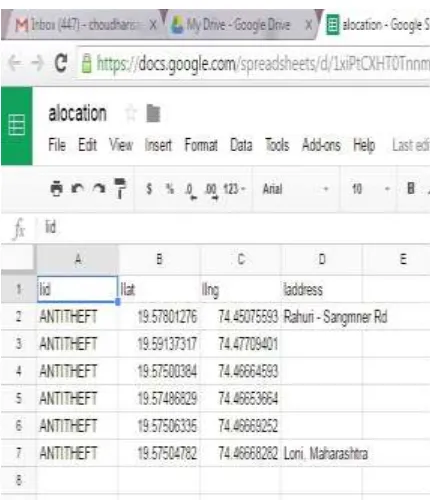Select column A header
The height and width of the screenshot is (500, 430).
[77, 259]
